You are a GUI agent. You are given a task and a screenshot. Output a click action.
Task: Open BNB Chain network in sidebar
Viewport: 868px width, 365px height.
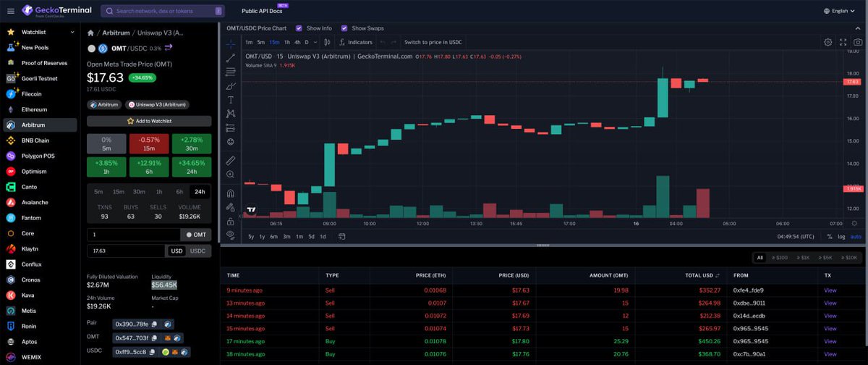[35, 140]
